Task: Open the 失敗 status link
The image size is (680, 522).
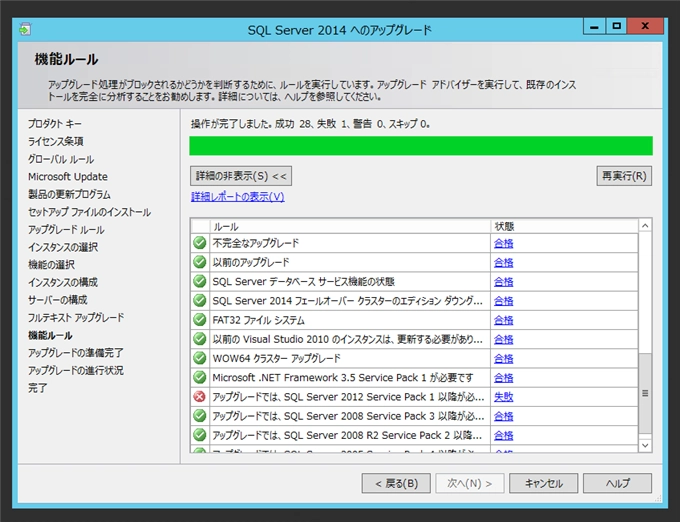Action: 503,397
